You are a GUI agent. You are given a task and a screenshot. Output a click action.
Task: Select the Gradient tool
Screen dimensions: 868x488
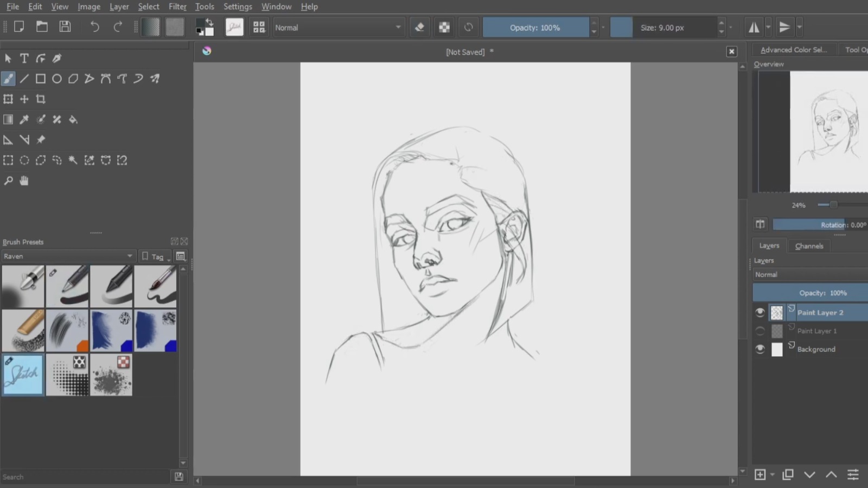[x=8, y=119]
